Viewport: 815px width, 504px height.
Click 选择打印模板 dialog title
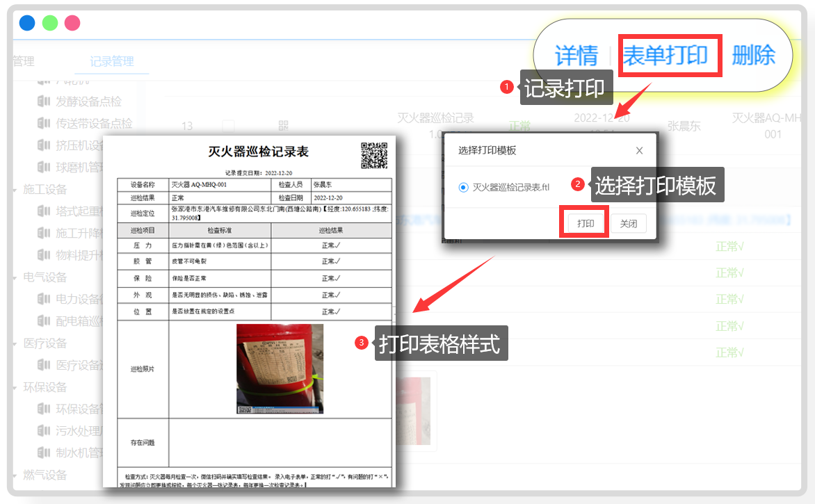pyautogui.click(x=487, y=151)
